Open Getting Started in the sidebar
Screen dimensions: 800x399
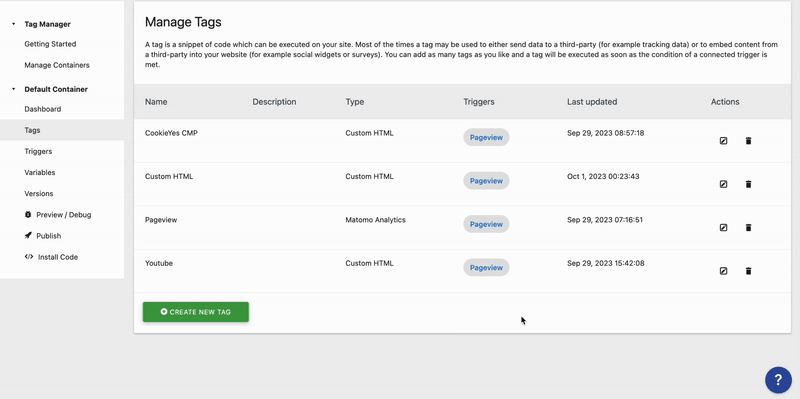pos(50,44)
